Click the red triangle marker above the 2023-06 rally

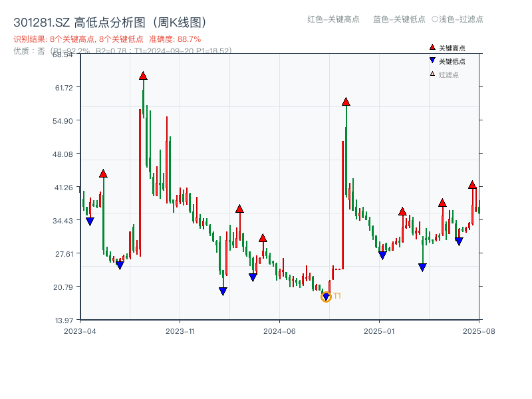click(103, 173)
